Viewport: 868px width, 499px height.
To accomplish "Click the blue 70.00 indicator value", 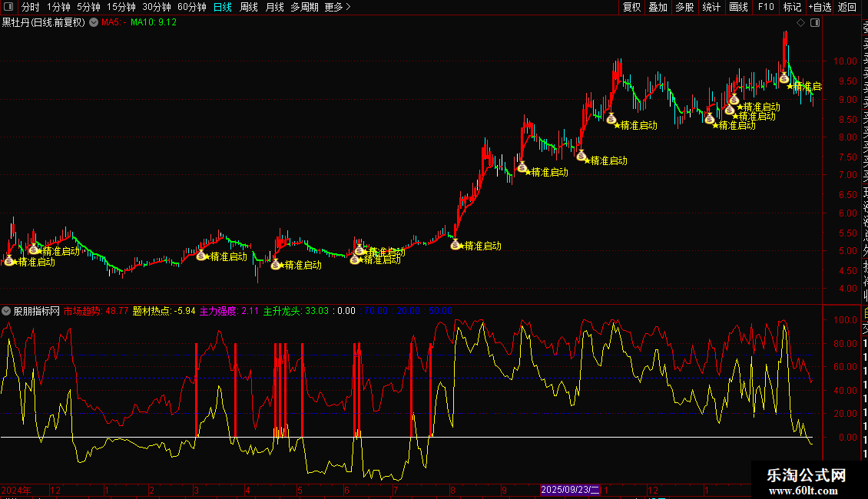I will coord(376,311).
